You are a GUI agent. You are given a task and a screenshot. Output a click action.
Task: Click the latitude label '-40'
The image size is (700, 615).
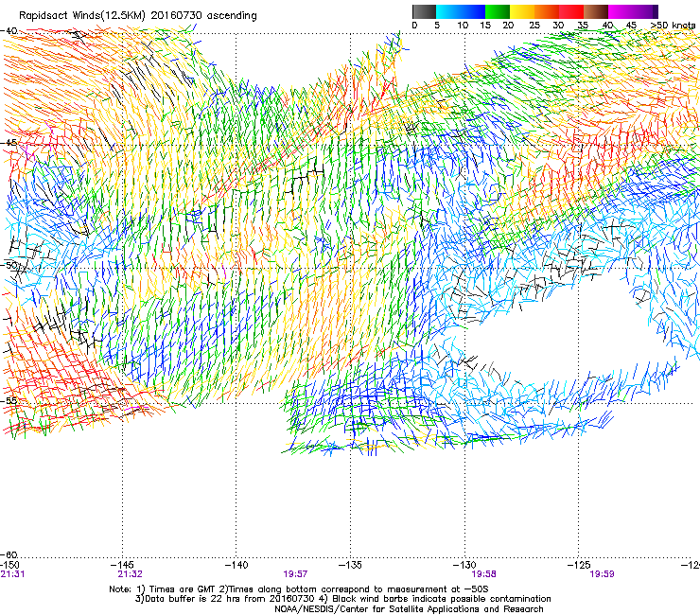9,31
